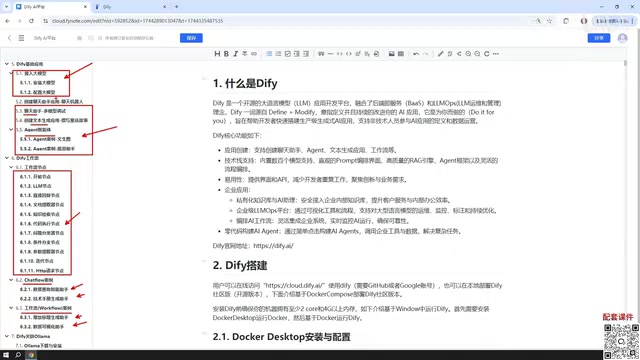The width and height of the screenshot is (640, 360).
Task: Open user avatar profile menu
Action: pyautogui.click(x=622, y=38)
